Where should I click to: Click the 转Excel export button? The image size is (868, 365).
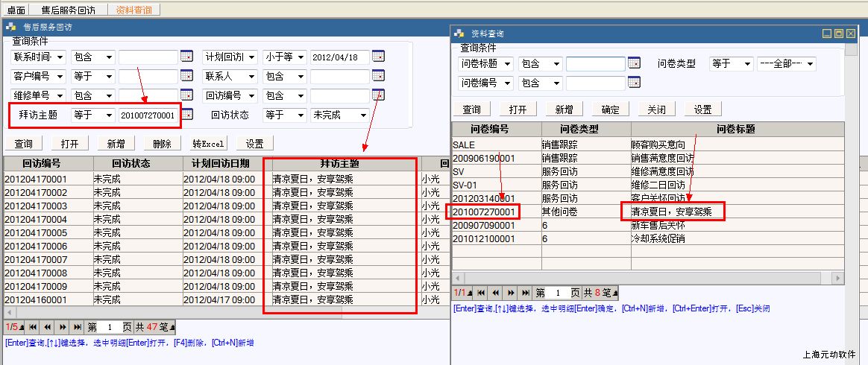click(208, 144)
